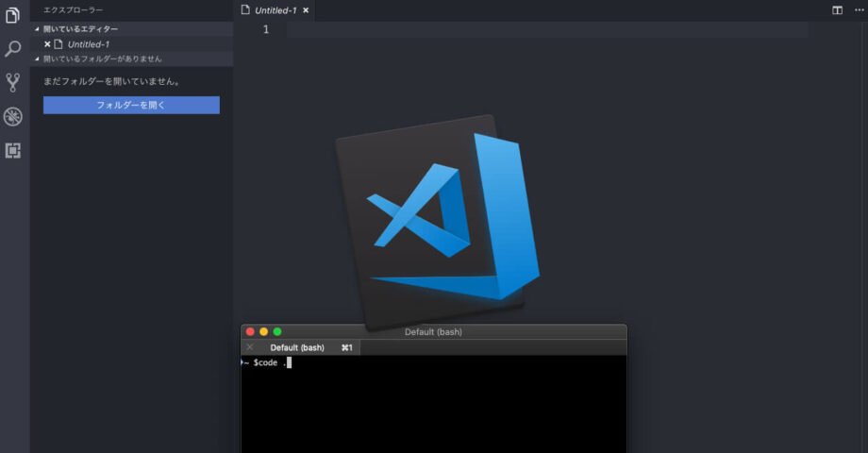Close Untitled-1 in the open editors list
This screenshot has width=868, height=453.
pos(47,44)
